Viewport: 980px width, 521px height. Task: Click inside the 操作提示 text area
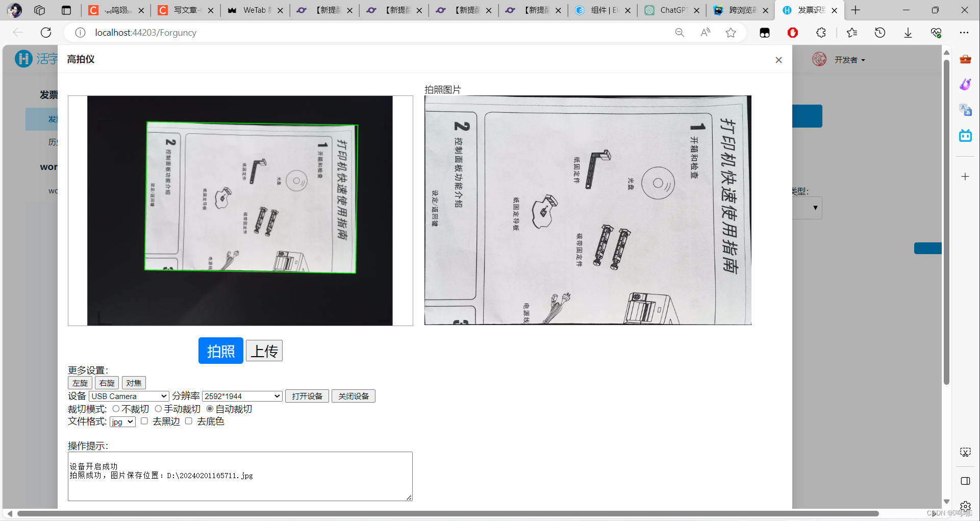click(240, 476)
